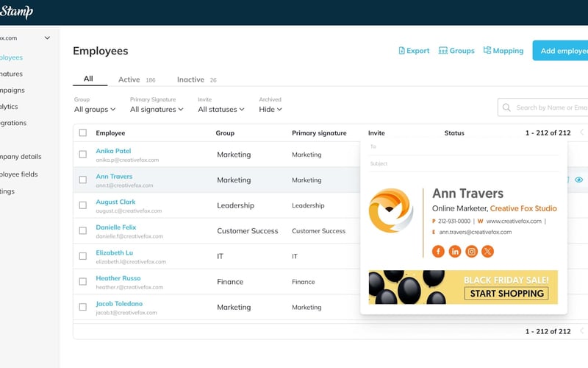Check the box for Ann Travers
This screenshot has width=588, height=368.
point(83,180)
